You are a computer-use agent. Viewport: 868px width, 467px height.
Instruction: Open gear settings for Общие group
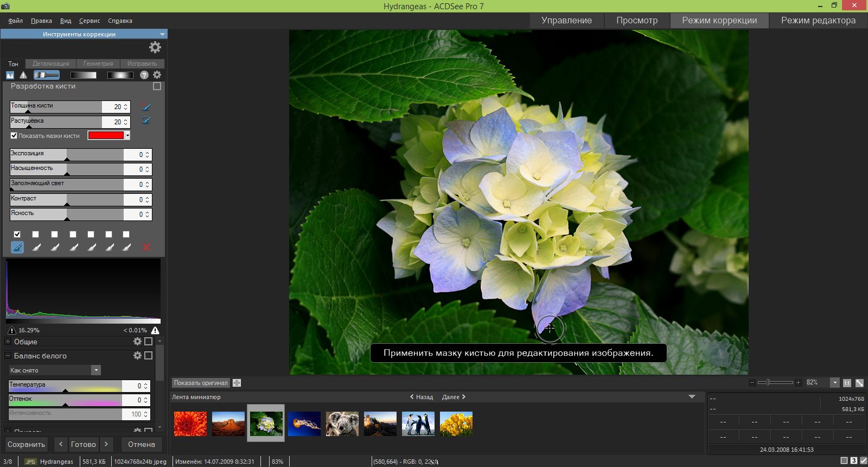click(x=137, y=342)
